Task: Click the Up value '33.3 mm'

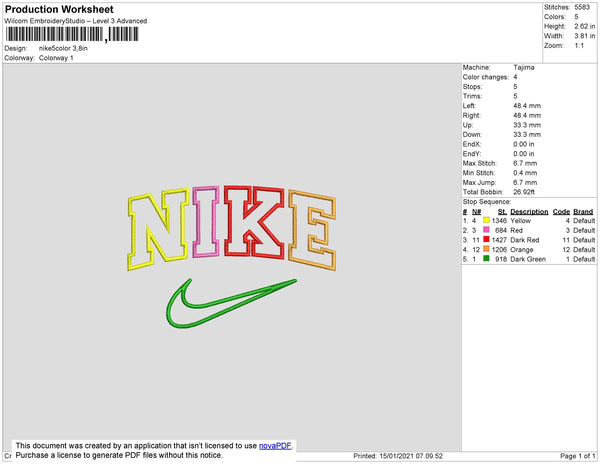Action: [x=527, y=125]
